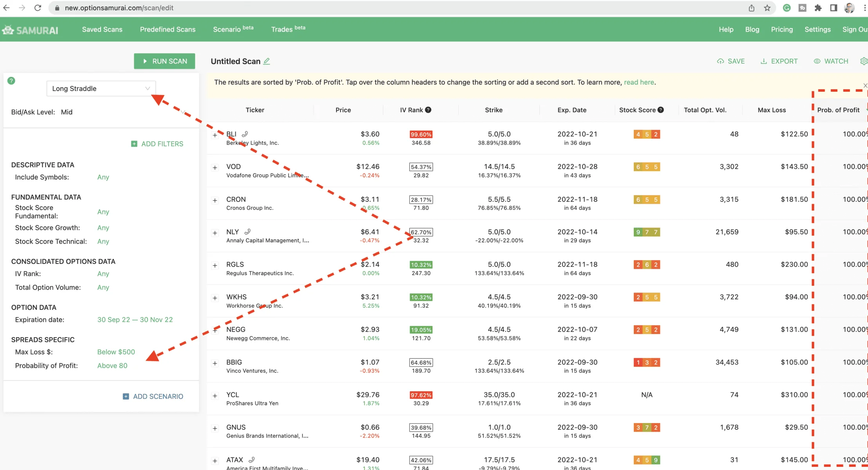Screen dimensions: 868x470
Task: Click the share icon in address bar
Action: point(751,8)
